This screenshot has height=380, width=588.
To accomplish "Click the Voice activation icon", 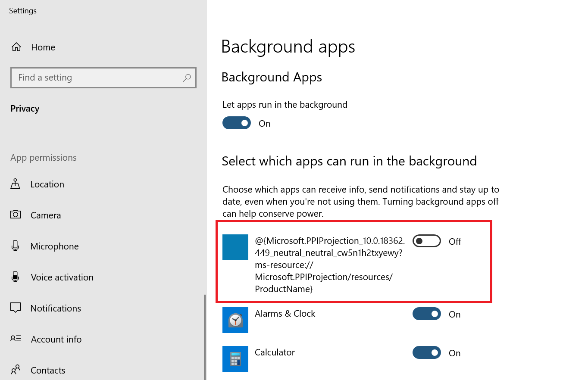I will 16,277.
